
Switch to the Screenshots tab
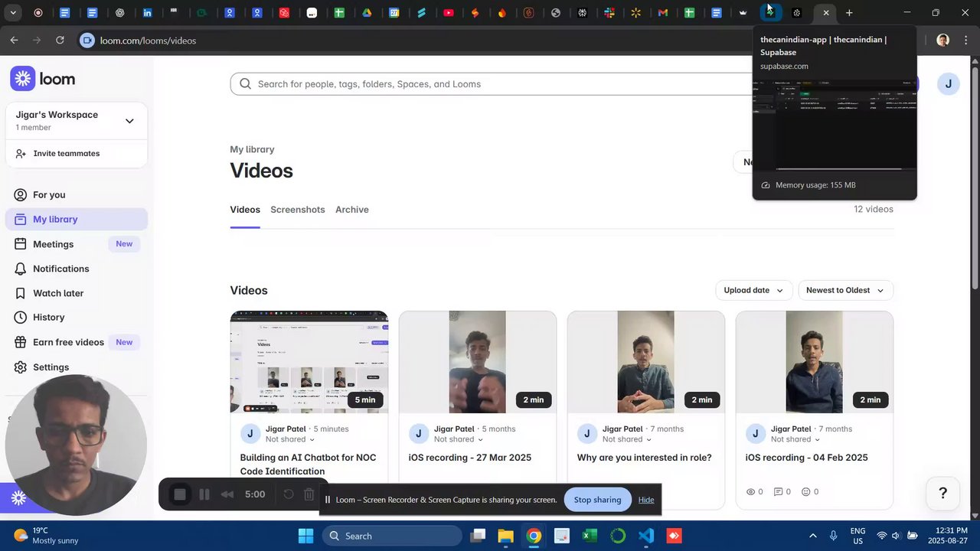[x=298, y=210]
